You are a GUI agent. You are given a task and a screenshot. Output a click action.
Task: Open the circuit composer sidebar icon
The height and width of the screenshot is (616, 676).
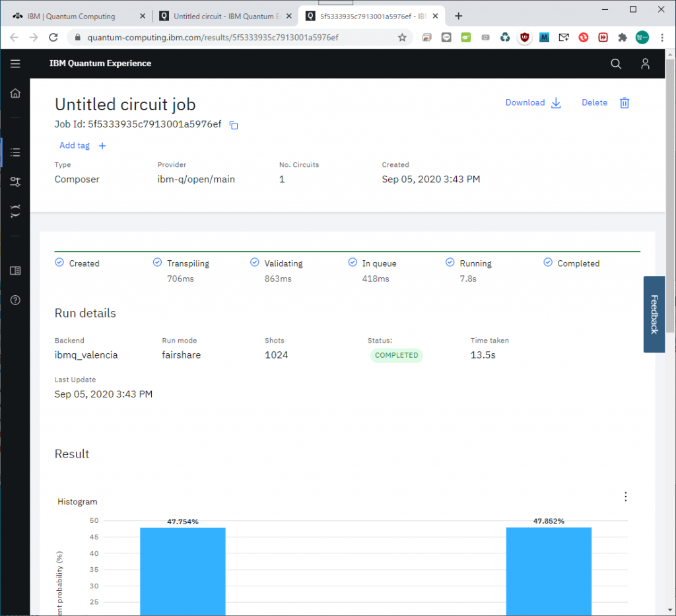(x=15, y=182)
